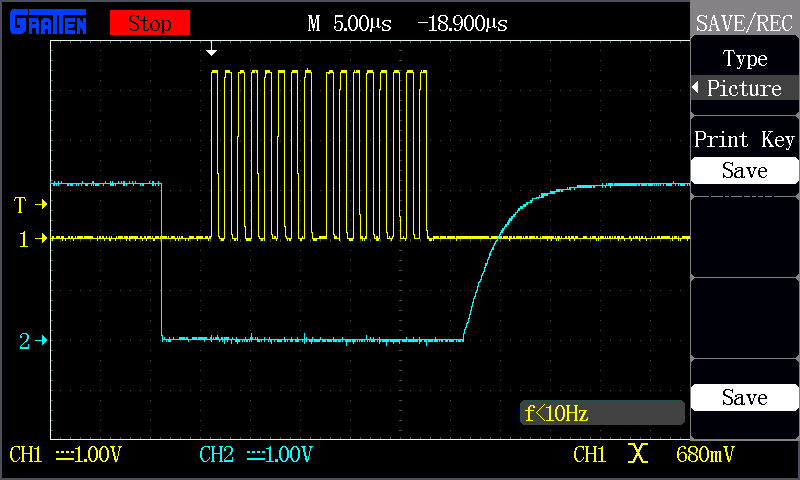Click the yellow T trigger level marker
The image size is (800, 480).
pos(30,205)
